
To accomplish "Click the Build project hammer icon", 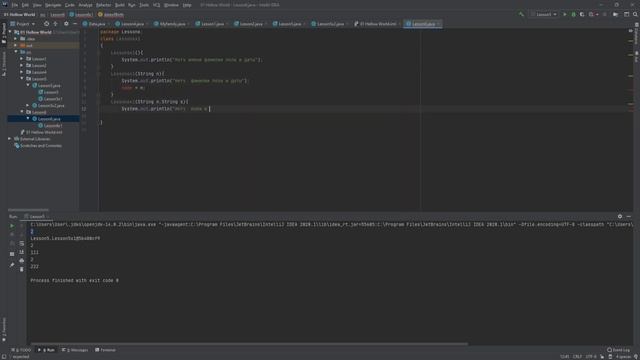I will 521,14.
